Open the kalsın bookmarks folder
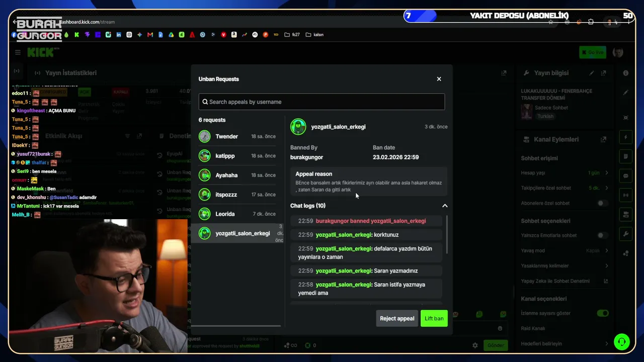Viewport: 644px width, 362px height. coord(314,35)
